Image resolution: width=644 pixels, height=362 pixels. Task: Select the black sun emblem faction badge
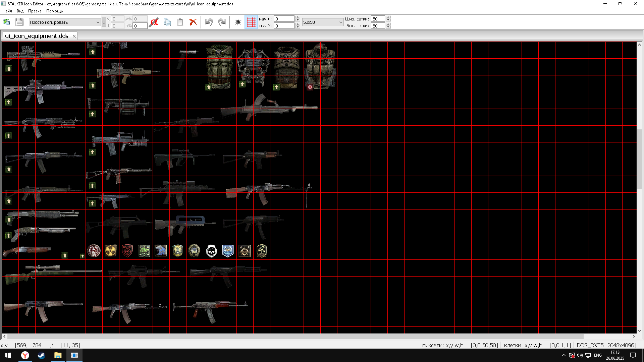tap(245, 251)
